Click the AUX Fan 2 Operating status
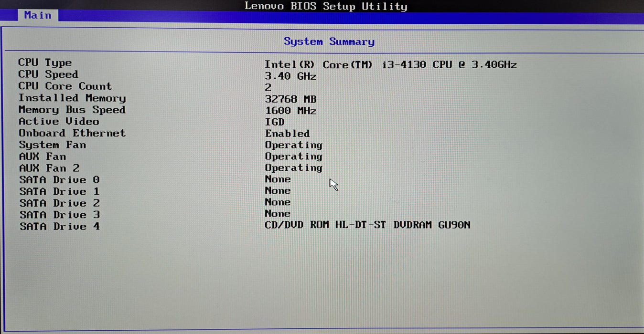644x334 pixels. point(294,168)
